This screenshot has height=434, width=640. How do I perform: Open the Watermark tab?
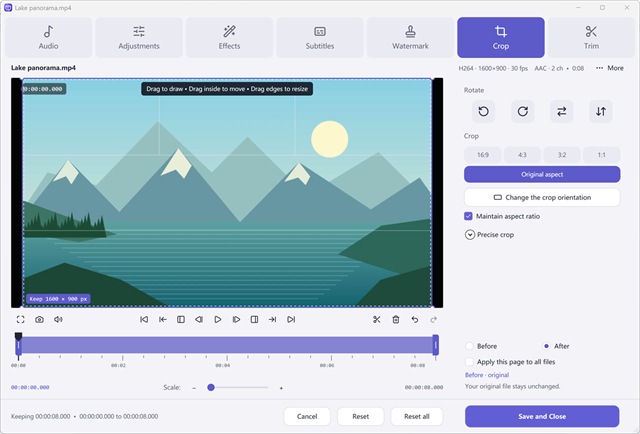(x=410, y=38)
